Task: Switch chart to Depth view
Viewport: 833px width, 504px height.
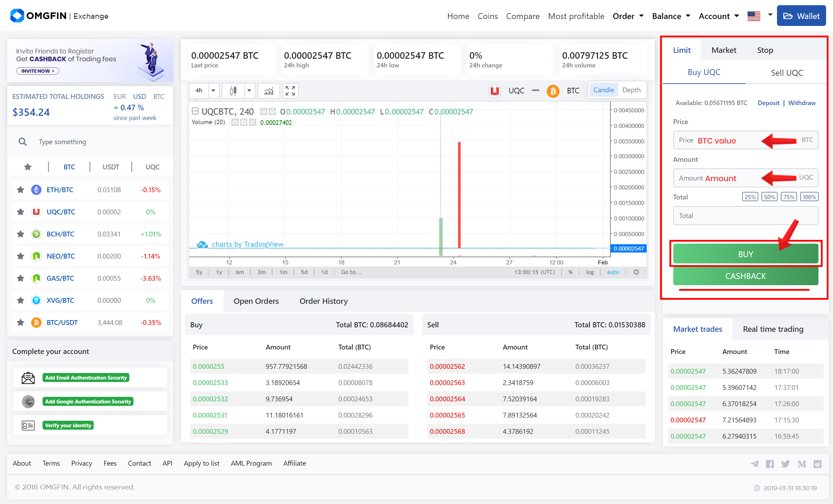Action: tap(631, 90)
